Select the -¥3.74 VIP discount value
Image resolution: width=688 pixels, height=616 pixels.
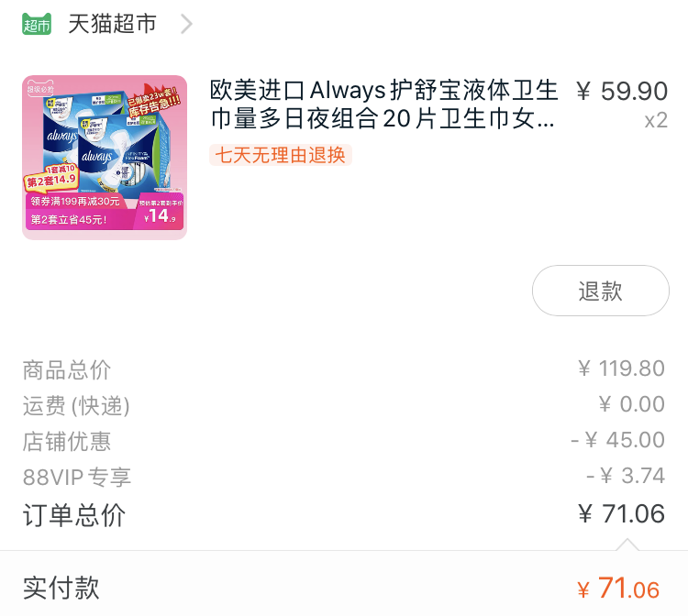[626, 476]
